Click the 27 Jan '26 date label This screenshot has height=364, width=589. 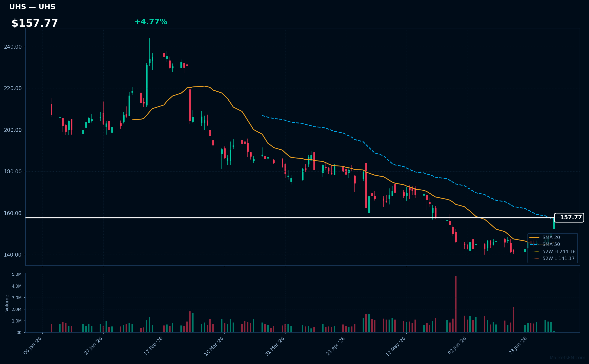pyautogui.click(x=93, y=346)
